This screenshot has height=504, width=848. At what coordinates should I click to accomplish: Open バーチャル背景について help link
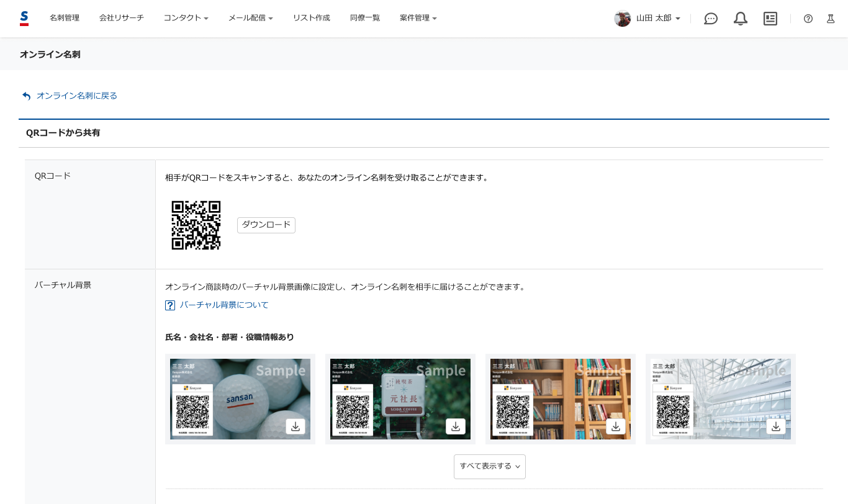coord(224,305)
